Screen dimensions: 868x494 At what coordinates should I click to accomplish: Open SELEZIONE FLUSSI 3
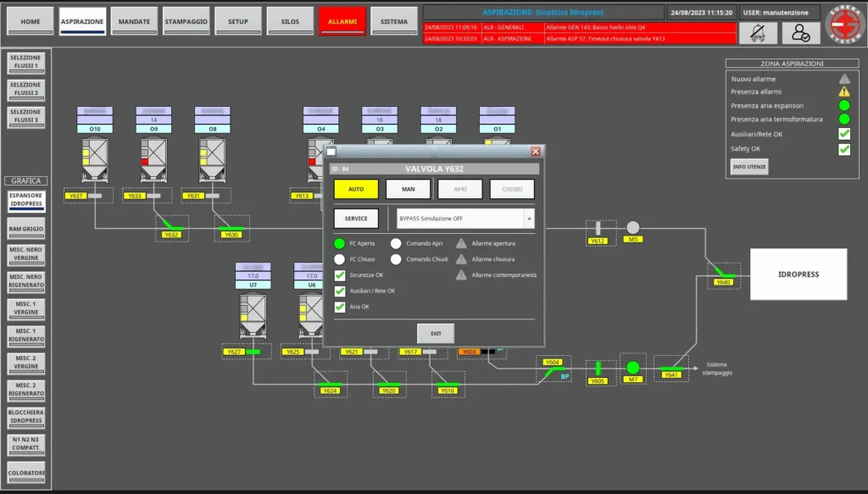point(26,116)
